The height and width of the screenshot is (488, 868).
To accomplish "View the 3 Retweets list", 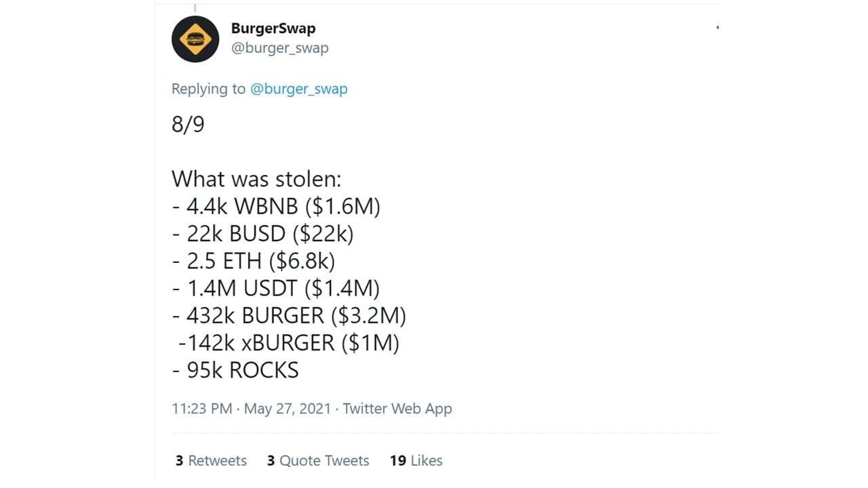I will pos(212,461).
